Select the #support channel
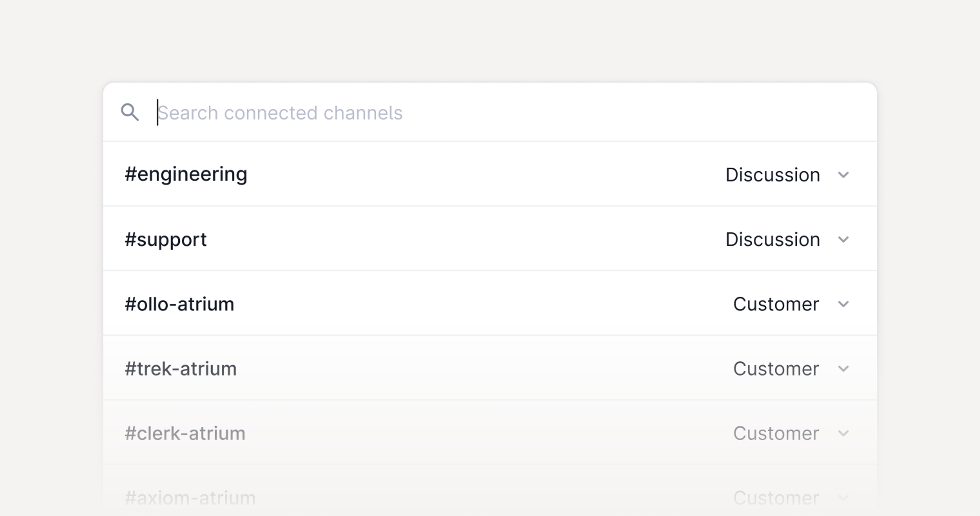Image resolution: width=980 pixels, height=516 pixels. point(166,239)
